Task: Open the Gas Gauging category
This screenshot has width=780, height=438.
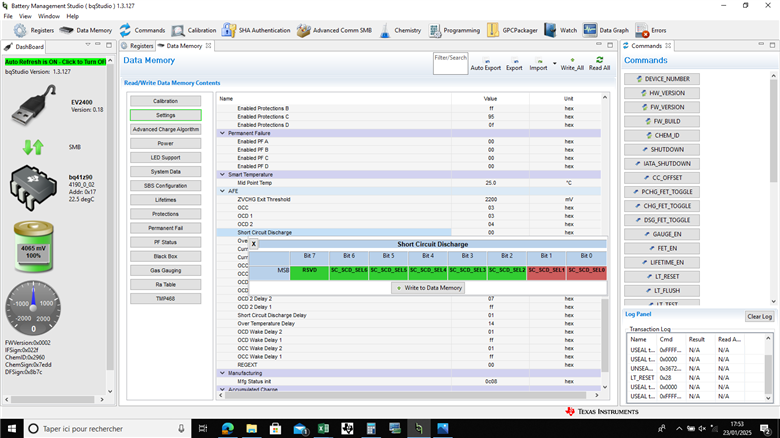Action: [x=166, y=270]
